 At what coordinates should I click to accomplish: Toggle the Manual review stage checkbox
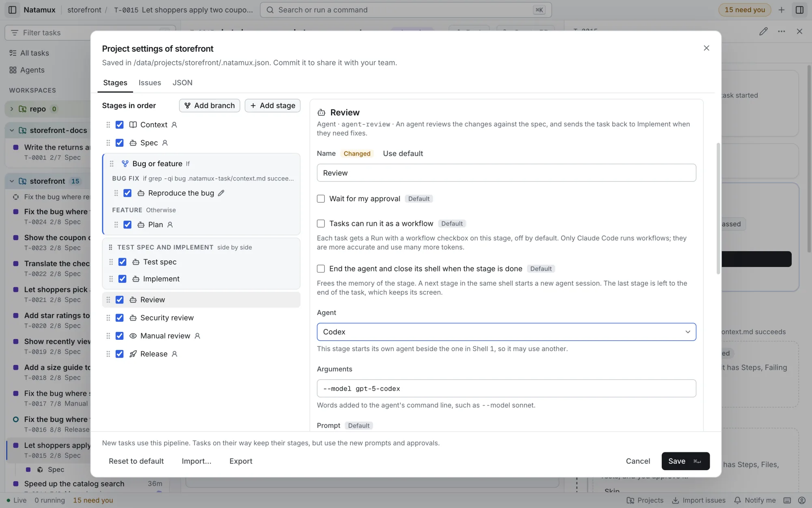[119, 336]
